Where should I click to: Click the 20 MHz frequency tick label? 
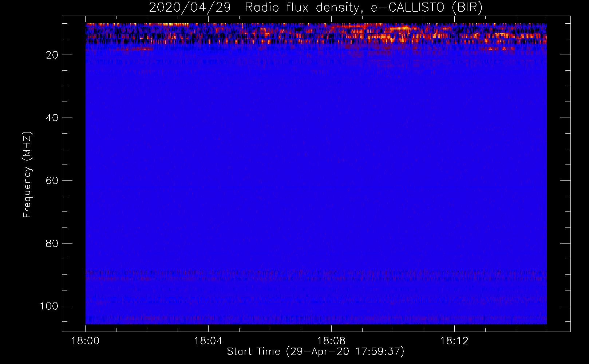coord(52,55)
